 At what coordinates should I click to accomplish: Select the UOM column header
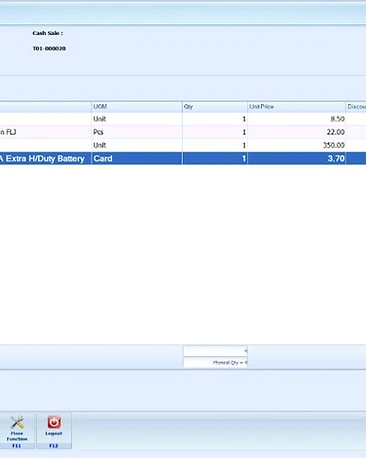(x=137, y=107)
